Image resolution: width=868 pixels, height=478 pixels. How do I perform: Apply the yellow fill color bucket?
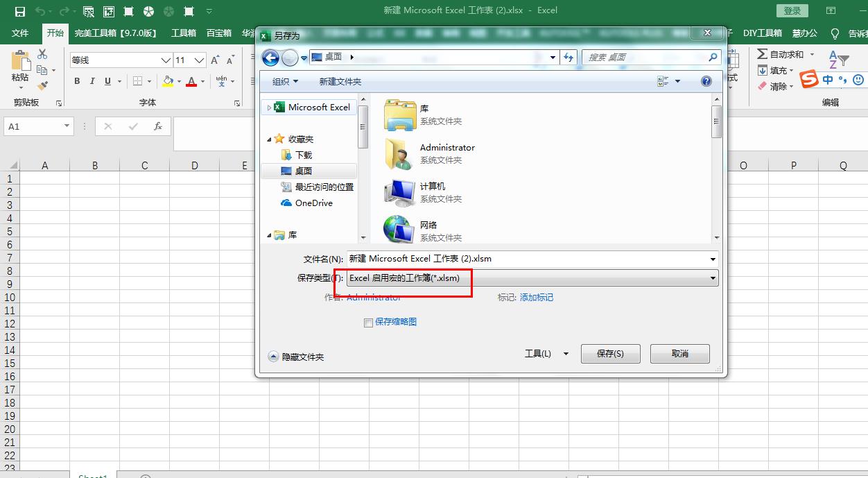click(168, 81)
